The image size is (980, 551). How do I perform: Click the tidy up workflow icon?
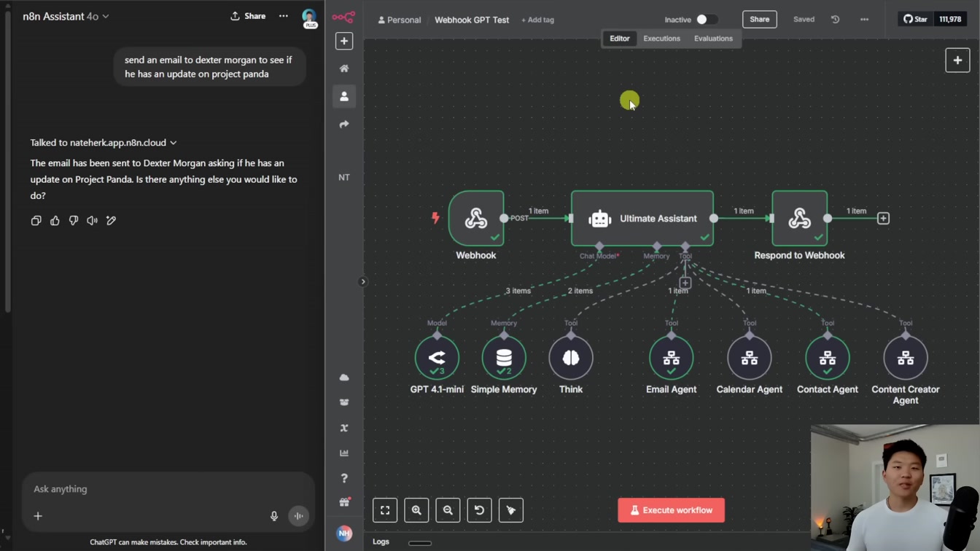pos(510,510)
